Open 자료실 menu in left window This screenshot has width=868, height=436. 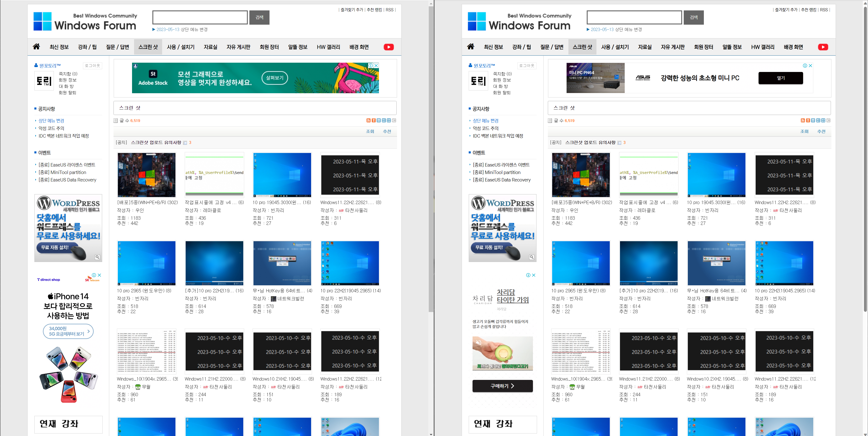click(210, 47)
